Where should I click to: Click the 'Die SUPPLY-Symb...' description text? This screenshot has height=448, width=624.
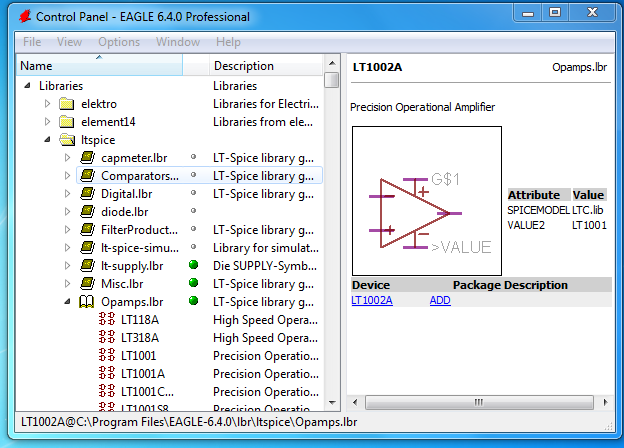click(x=265, y=266)
